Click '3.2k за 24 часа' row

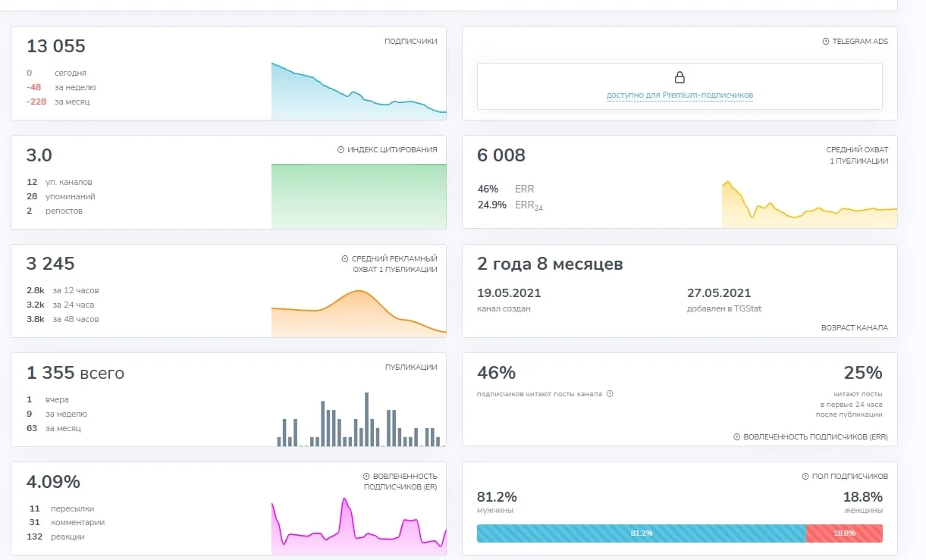(x=61, y=305)
